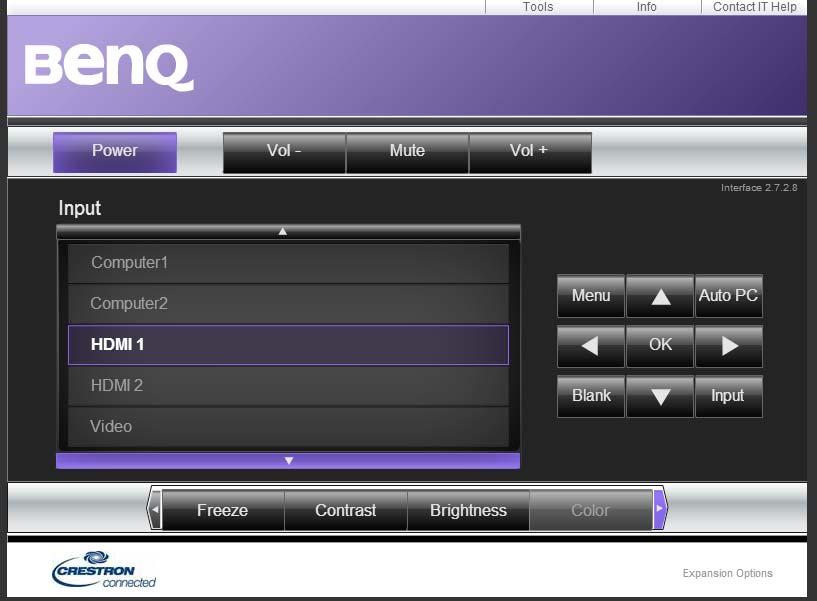The width and height of the screenshot is (817, 601).
Task: Adjust Brightness setting
Action: pos(468,510)
